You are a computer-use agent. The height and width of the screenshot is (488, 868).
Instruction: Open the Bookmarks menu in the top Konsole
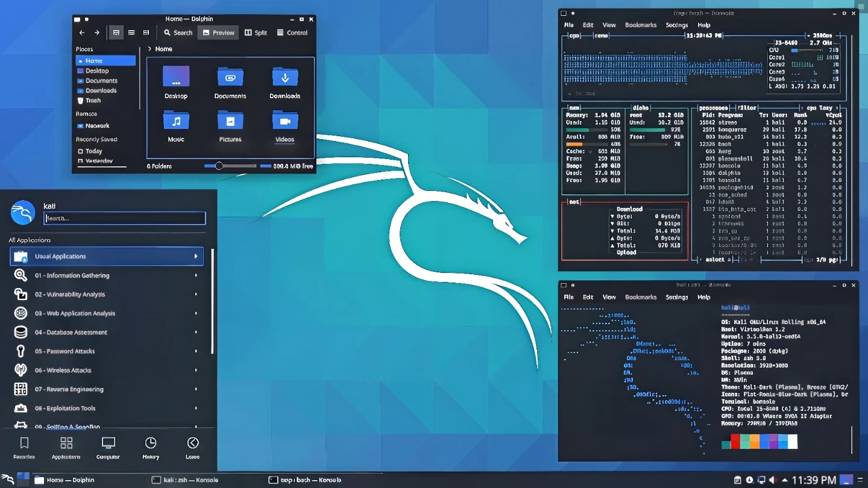641,25
